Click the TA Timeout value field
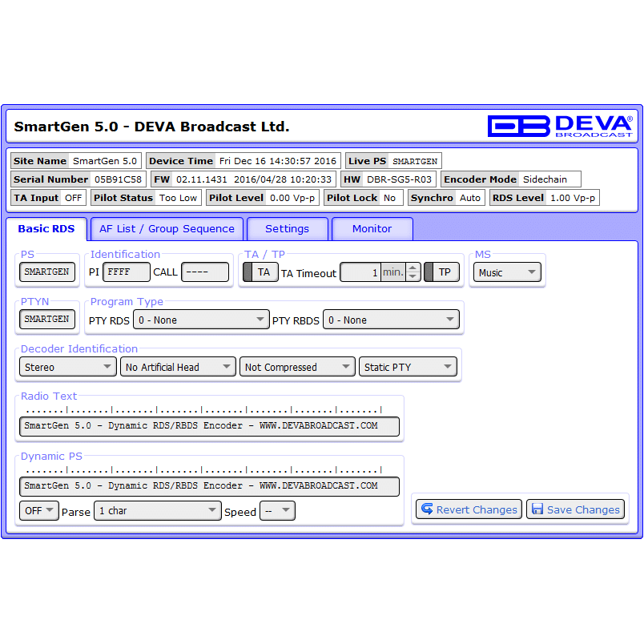Image resolution: width=644 pixels, height=644 pixels. [360, 272]
